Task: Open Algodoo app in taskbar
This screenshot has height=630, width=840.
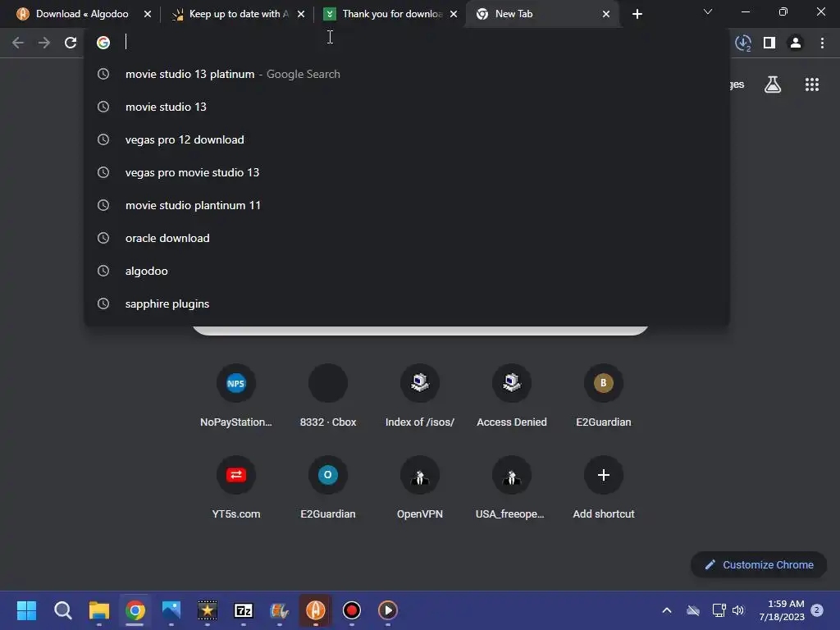Action: tap(316, 610)
